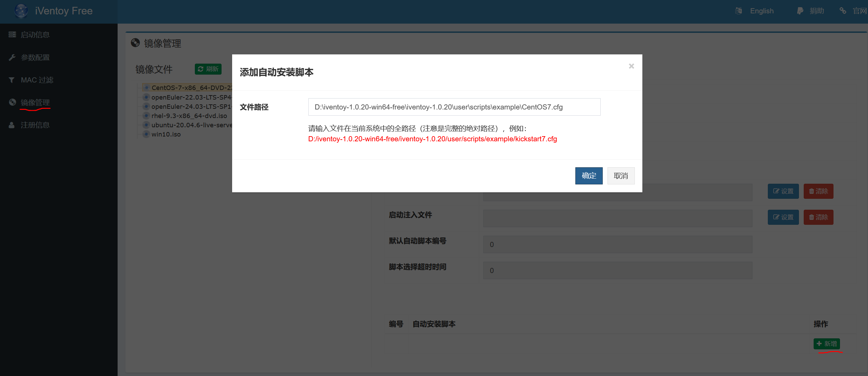Click the language translate icon near English
Image resolution: width=868 pixels, height=376 pixels.
click(738, 11)
